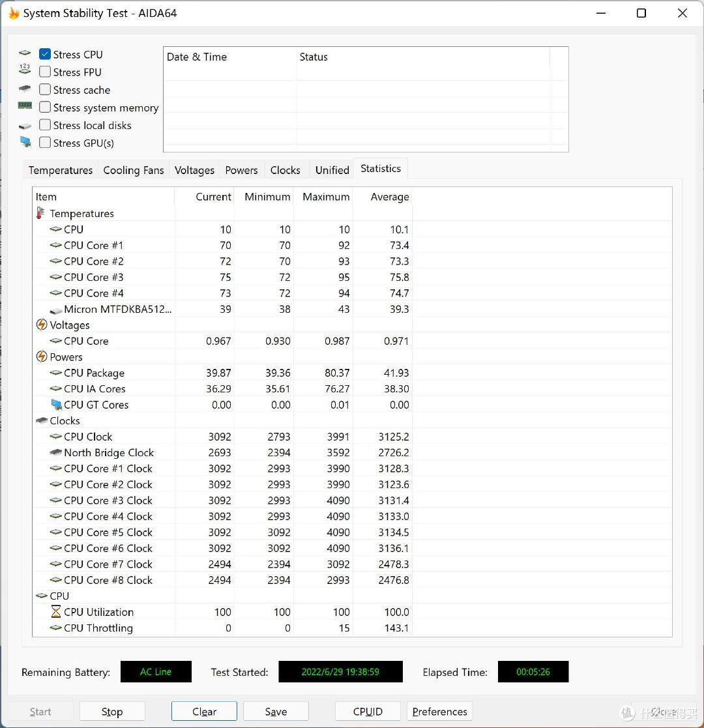Uncheck the Stress CPU checkbox
This screenshot has width=704, height=728.
tap(45, 54)
